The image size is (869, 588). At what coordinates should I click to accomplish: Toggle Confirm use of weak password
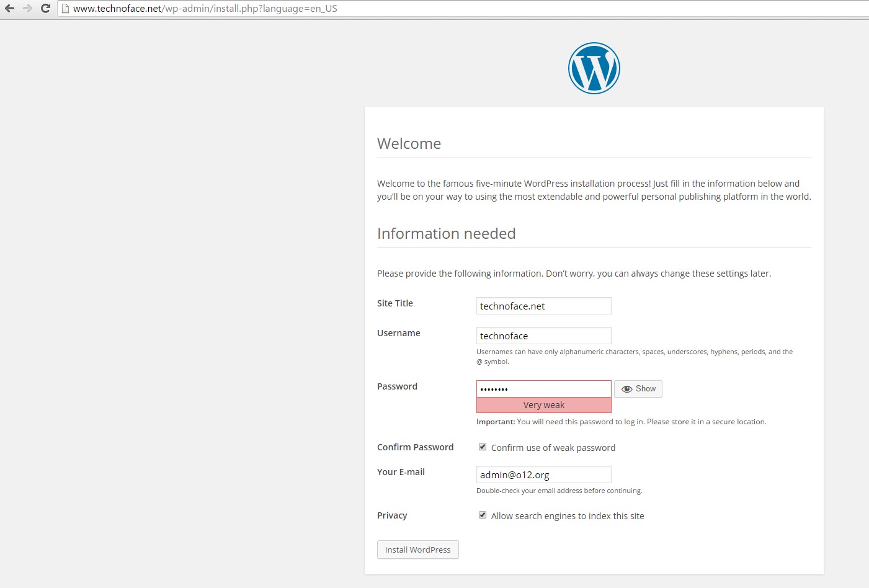(x=483, y=447)
